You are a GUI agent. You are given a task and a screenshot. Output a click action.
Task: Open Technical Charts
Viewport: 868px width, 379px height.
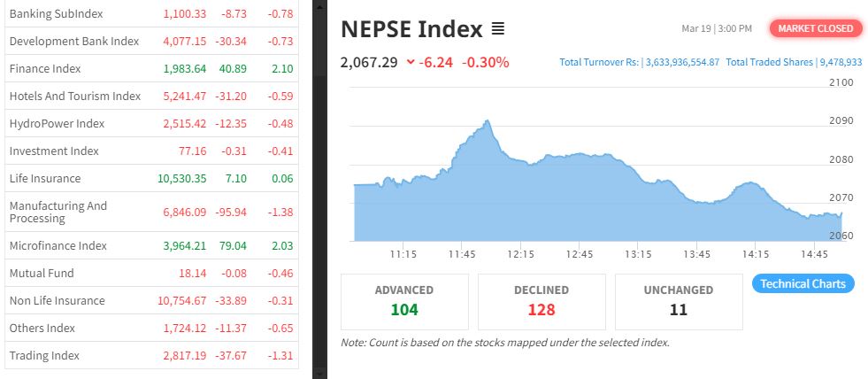point(803,284)
